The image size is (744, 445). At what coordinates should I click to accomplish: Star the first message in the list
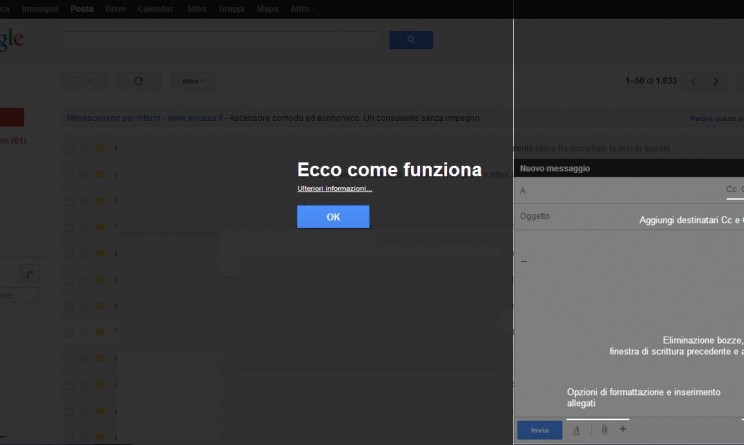pos(85,149)
